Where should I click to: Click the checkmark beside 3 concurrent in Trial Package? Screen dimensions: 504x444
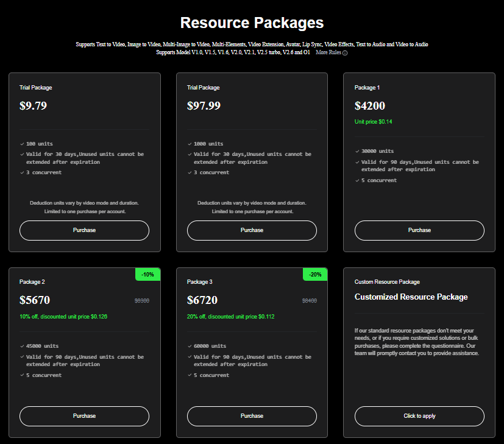click(22, 172)
